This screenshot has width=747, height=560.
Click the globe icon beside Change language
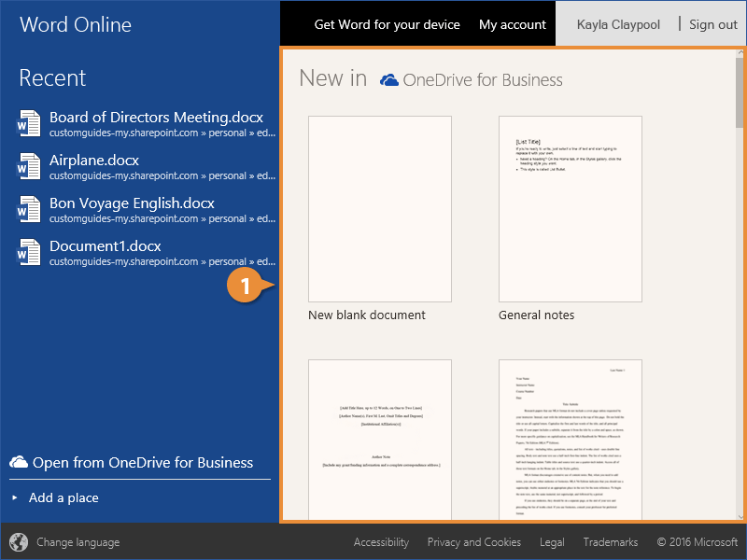point(19,542)
